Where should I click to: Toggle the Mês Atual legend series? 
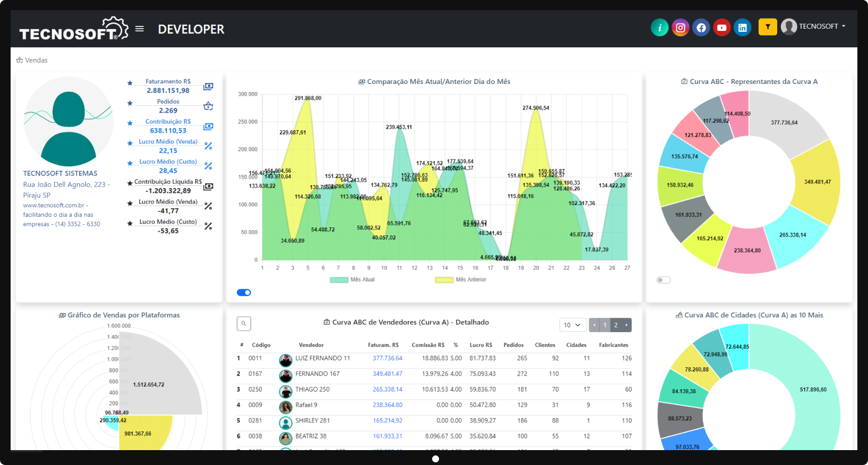click(x=339, y=280)
